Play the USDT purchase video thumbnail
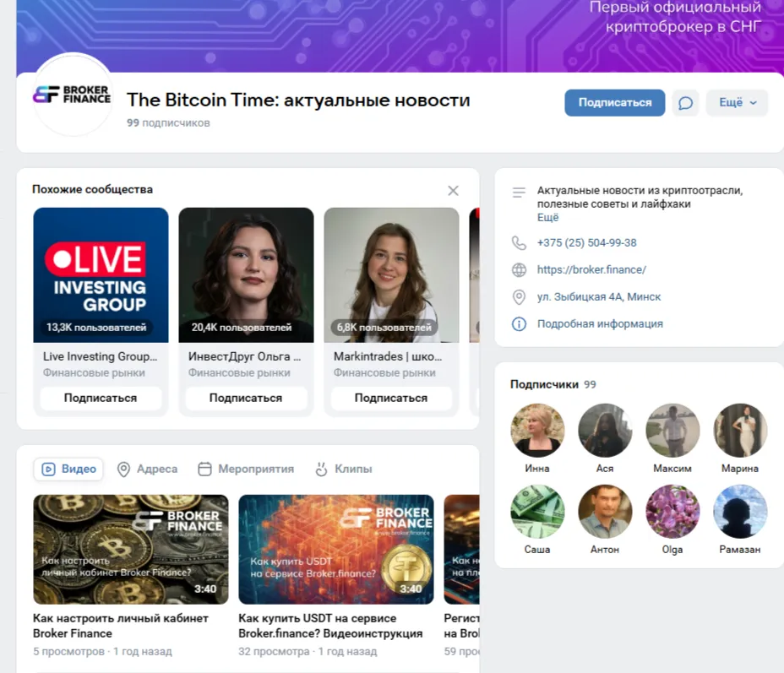 [336, 550]
